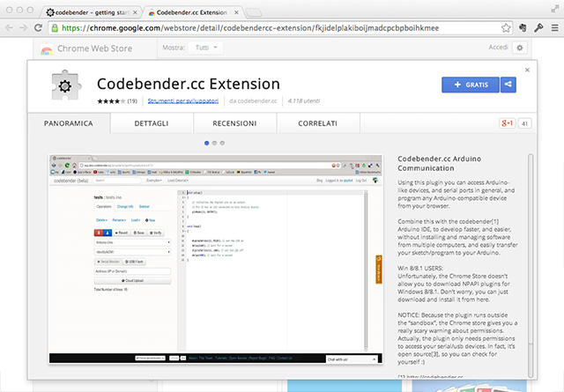Close the codebender getting started tab

click(x=135, y=12)
